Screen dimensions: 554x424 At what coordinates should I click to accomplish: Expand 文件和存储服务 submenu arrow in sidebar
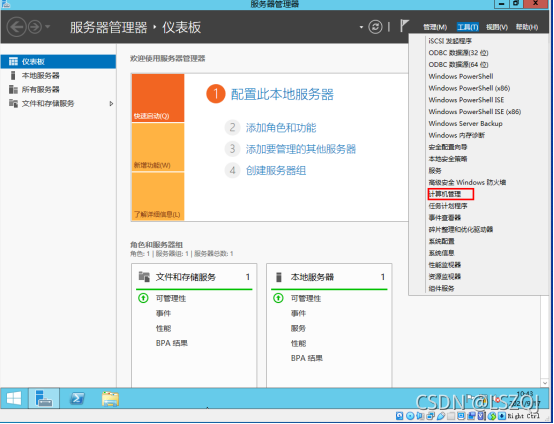(111, 104)
